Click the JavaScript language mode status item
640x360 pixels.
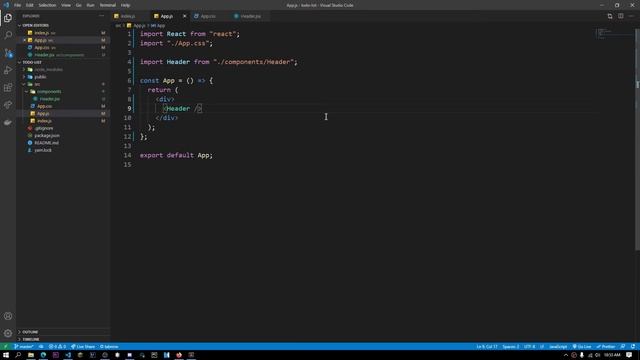click(x=558, y=347)
